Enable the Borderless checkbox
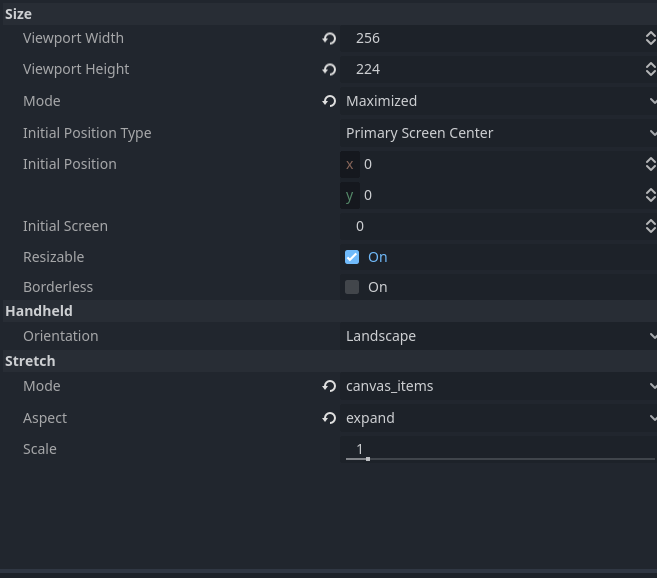The height and width of the screenshot is (578, 657). pyautogui.click(x=352, y=287)
